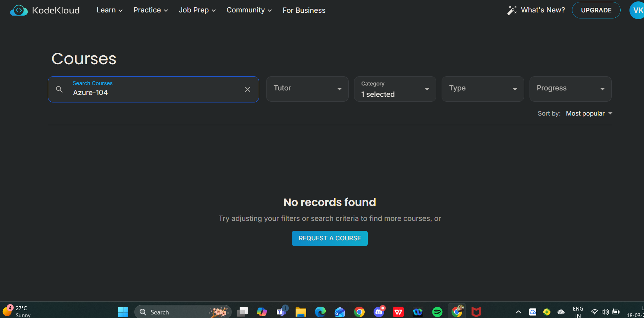This screenshot has height=318, width=644.
Task: Open the Progress filter dropdown
Action: pos(570,89)
